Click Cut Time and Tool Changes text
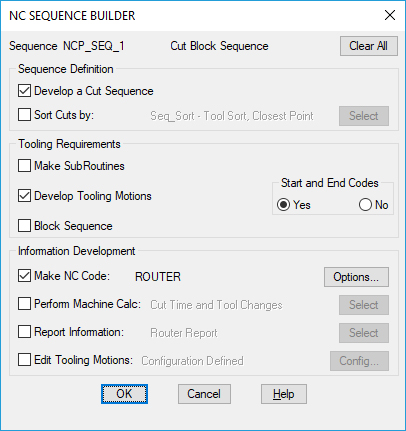 coord(216,305)
